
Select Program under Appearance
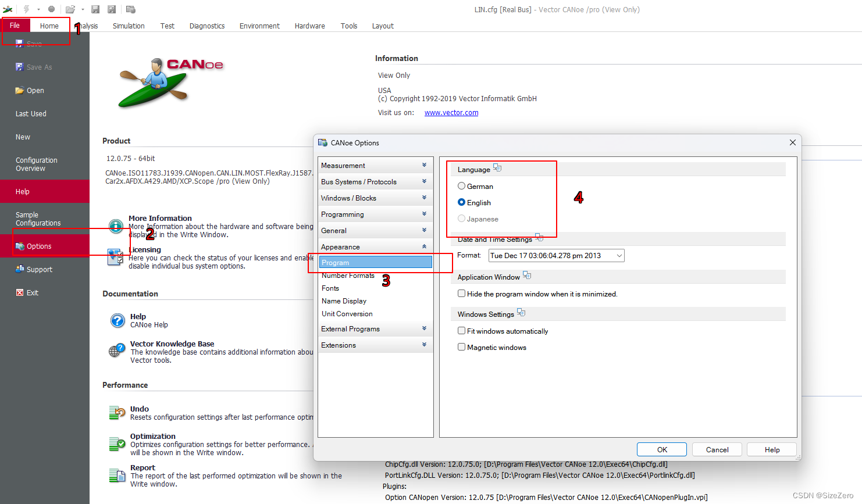pos(376,263)
